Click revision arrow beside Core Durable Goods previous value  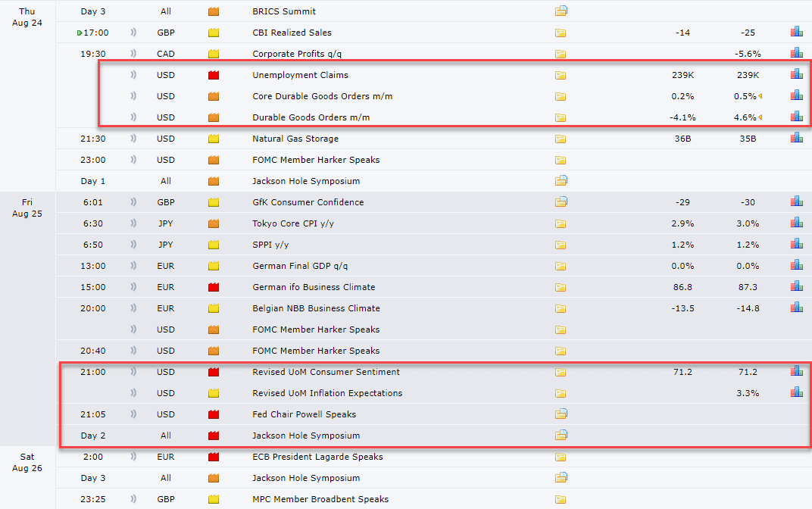click(x=760, y=96)
